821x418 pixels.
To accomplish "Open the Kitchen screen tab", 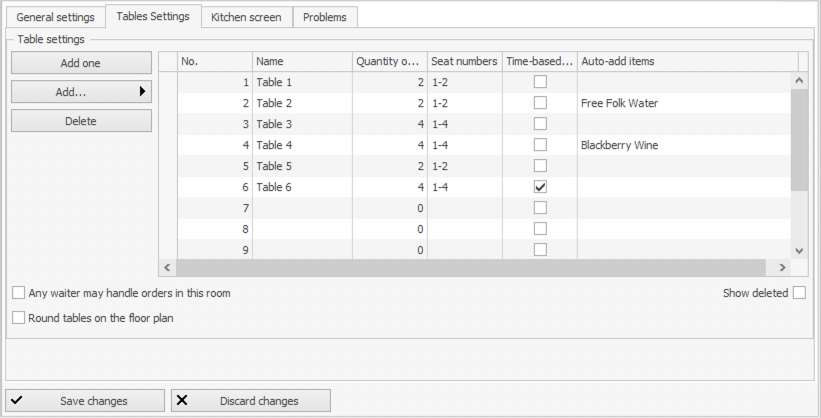I will tap(246, 17).
